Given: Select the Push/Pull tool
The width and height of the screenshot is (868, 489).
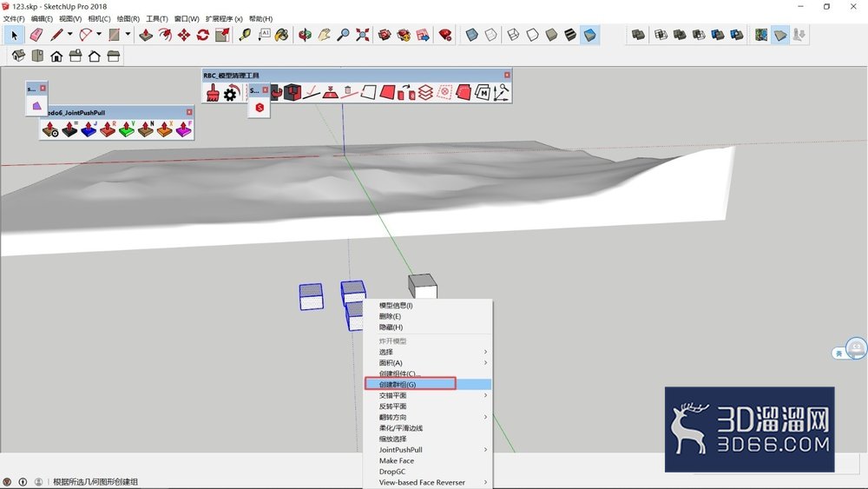Looking at the screenshot, I should click(146, 35).
